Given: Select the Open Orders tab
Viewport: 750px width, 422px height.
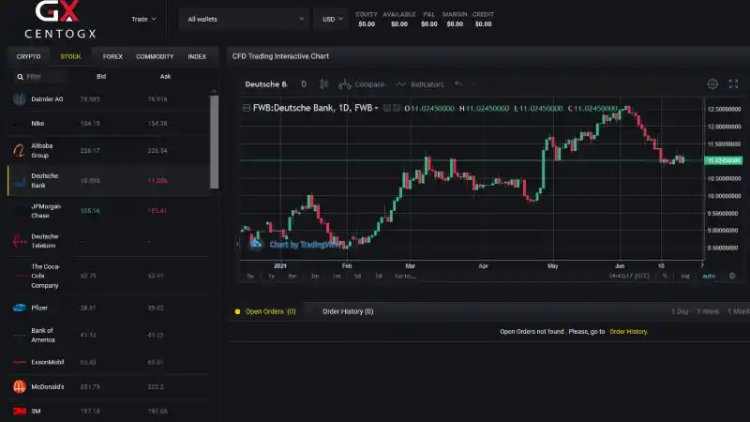Looking at the screenshot, I should tap(266, 311).
